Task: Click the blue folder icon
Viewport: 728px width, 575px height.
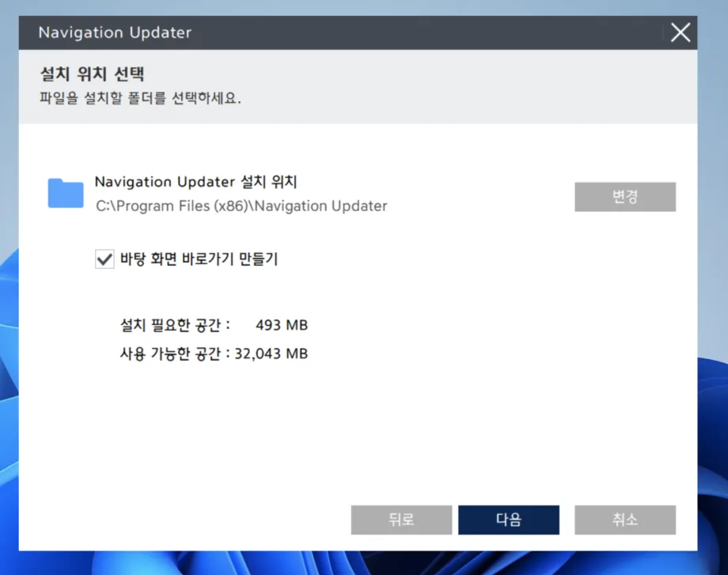Action: click(66, 193)
